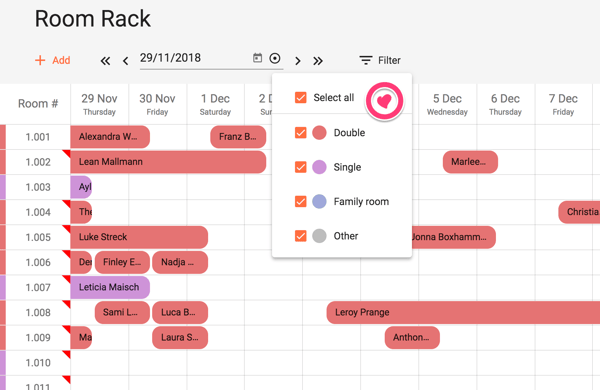Uncheck the Other room type checkbox

[300, 236]
